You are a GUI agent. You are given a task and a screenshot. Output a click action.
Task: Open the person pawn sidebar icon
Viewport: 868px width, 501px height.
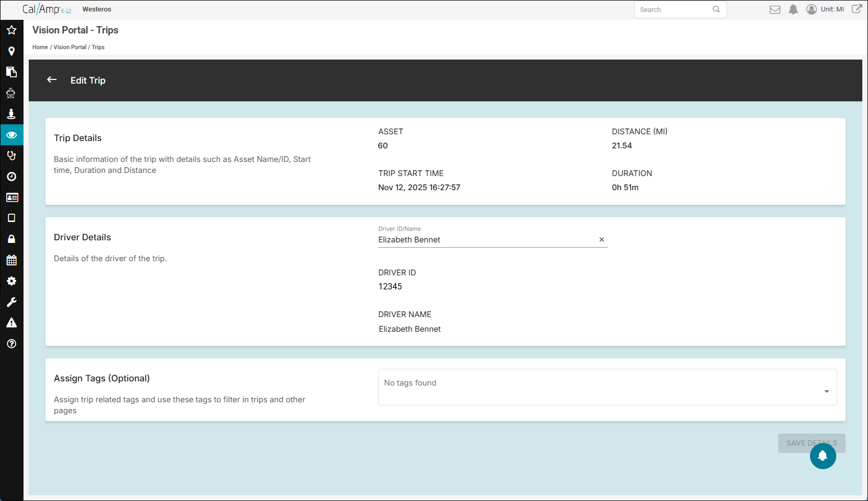[x=11, y=114]
